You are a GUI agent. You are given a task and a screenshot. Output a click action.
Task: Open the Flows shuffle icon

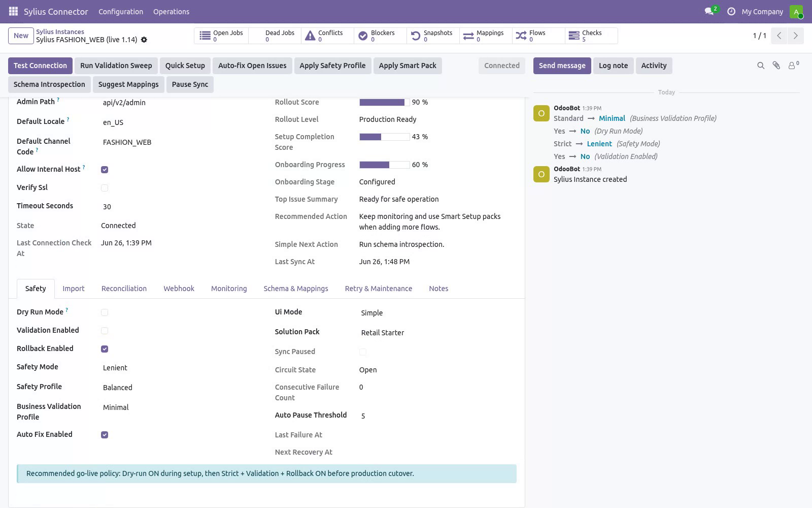point(521,36)
